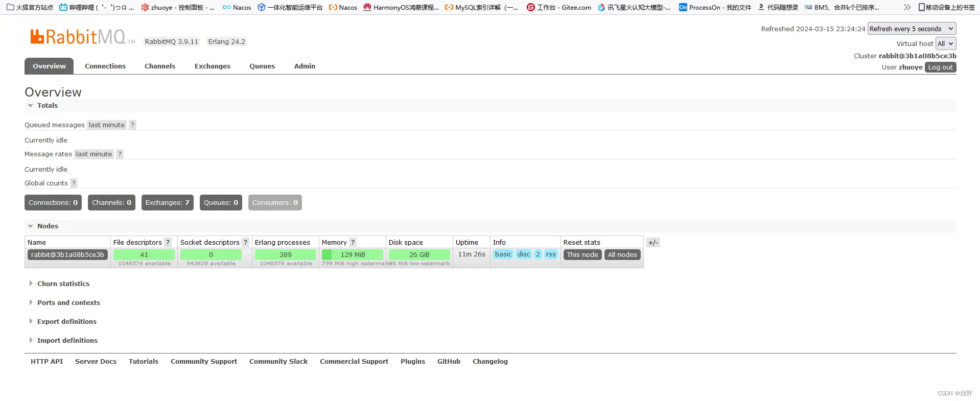
Task: Switch to the Admin tab
Action: tap(305, 66)
